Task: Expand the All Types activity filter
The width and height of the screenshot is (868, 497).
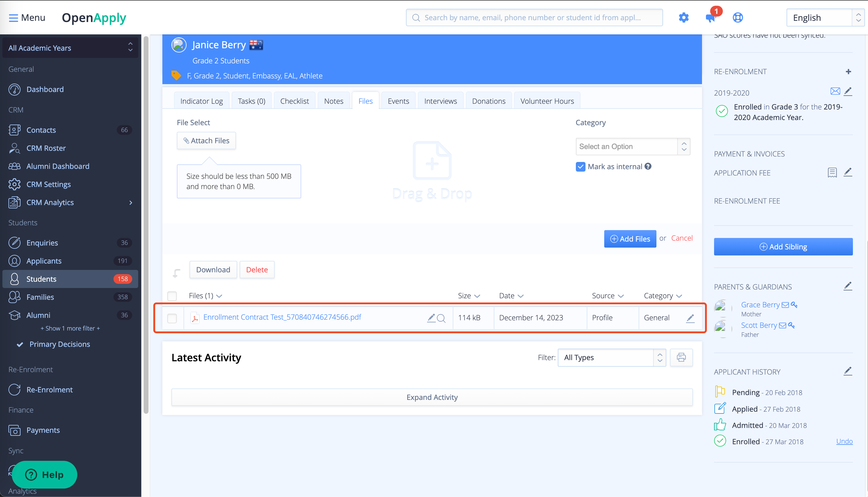Action: [x=611, y=357]
